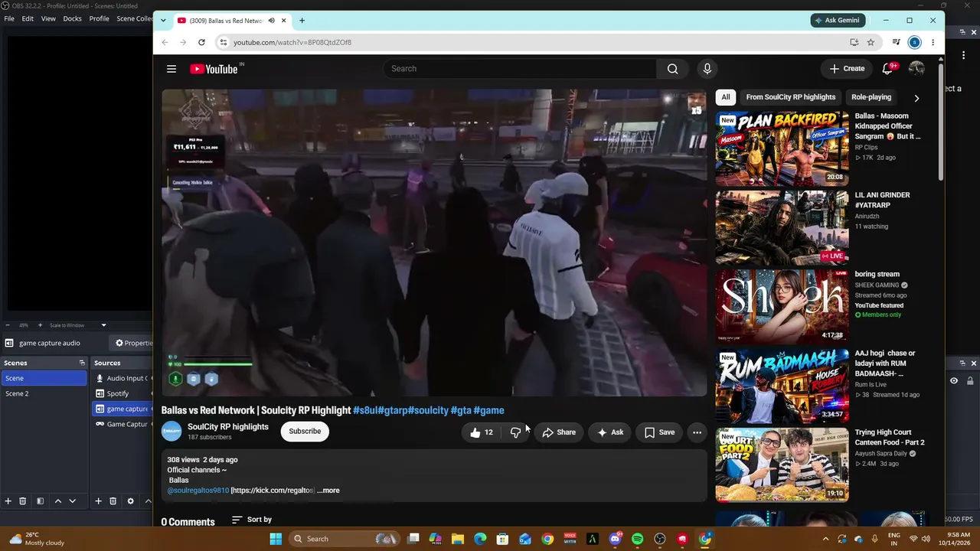Viewport: 980px width, 551px height.
Task: Open Microsoft Edge from the taskbar
Action: (480, 539)
